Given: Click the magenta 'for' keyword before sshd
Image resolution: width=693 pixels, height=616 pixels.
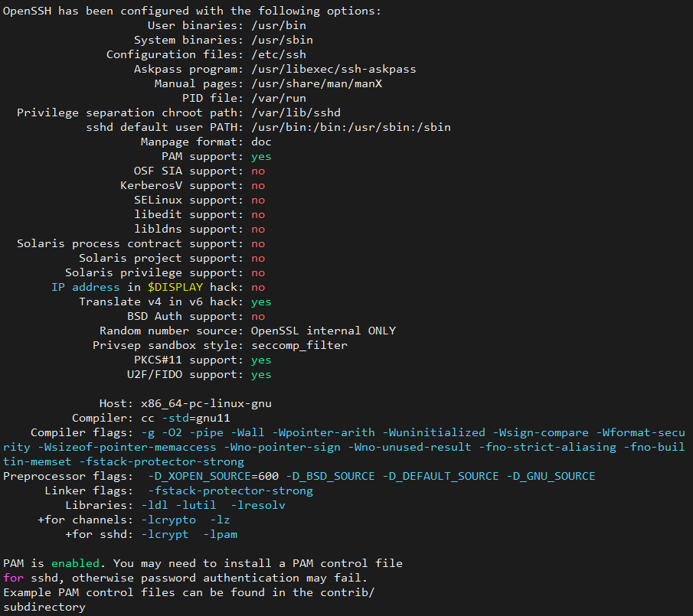Looking at the screenshot, I should (x=13, y=578).
